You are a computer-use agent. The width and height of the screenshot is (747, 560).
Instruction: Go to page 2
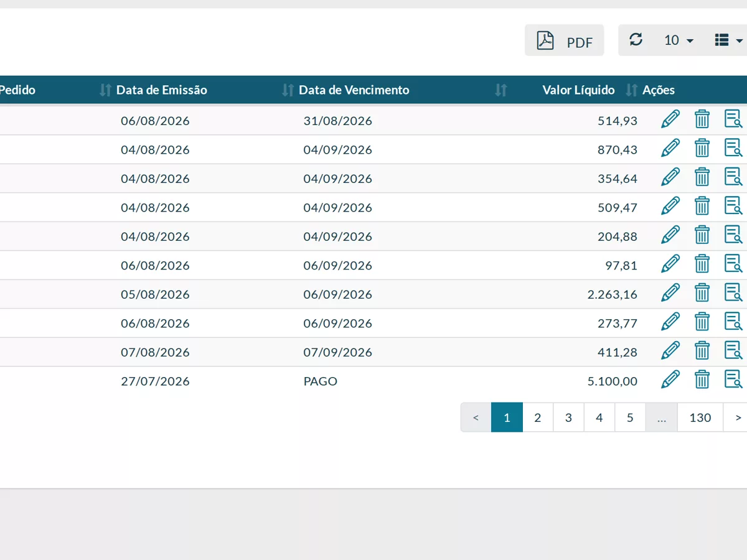pos(538,418)
